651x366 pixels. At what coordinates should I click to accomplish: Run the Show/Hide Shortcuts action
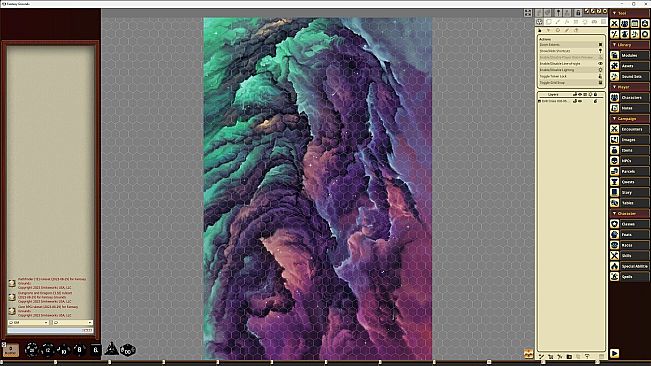[570, 51]
